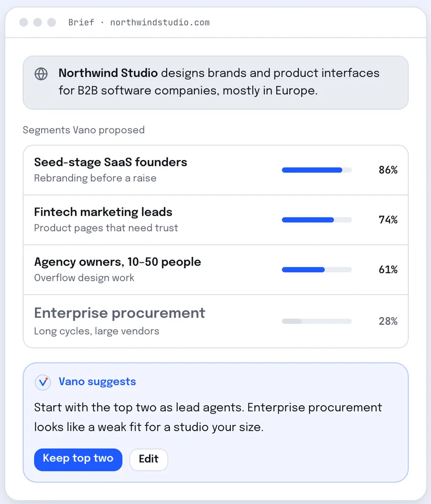
Task: Click the 74% progress bar
Action: 317,220
